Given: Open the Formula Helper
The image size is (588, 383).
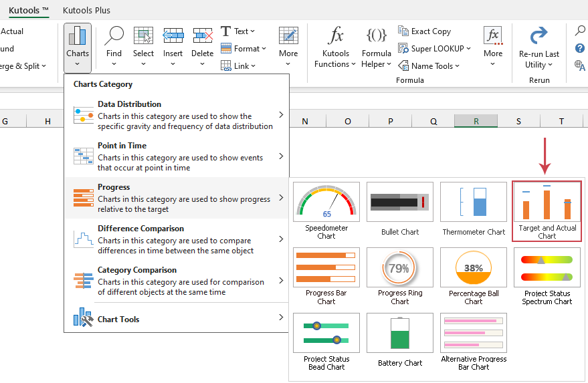Looking at the screenshot, I should click(x=376, y=47).
